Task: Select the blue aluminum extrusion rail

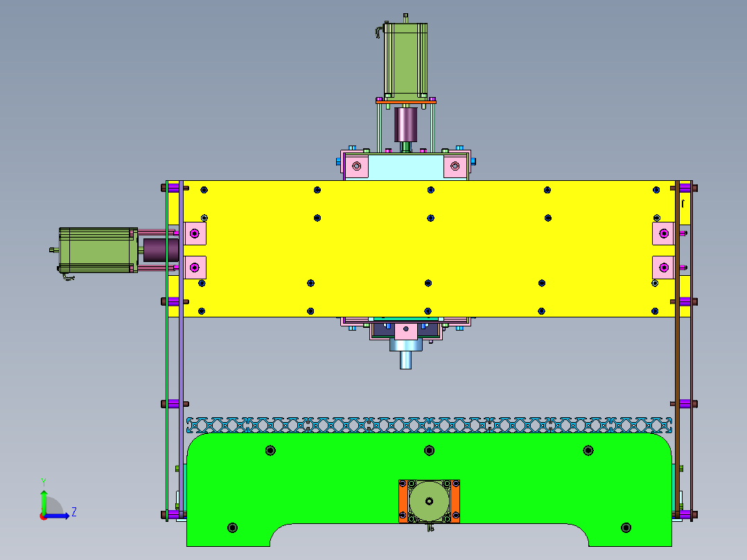Action: pos(430,424)
